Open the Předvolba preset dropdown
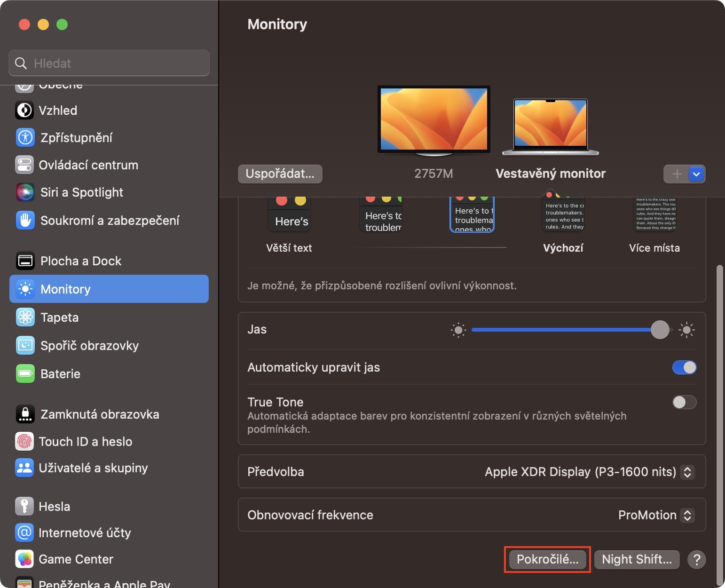The width and height of the screenshot is (725, 588). [x=687, y=472]
